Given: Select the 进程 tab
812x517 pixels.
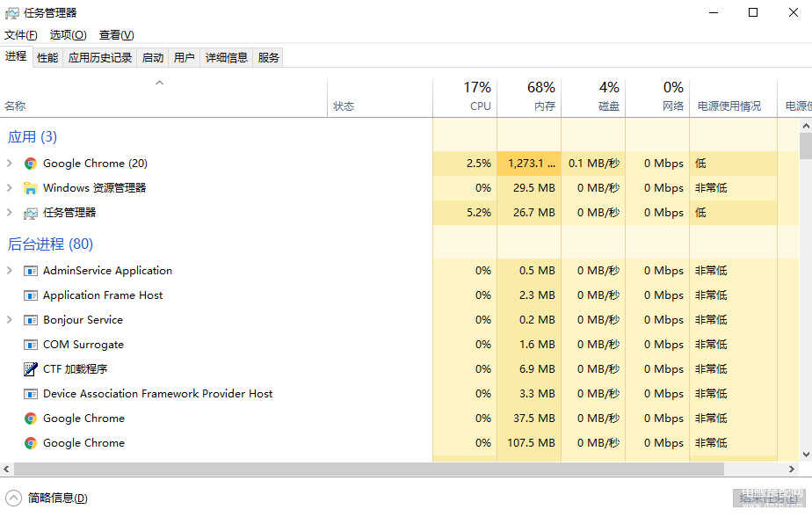Looking at the screenshot, I should pyautogui.click(x=16, y=56).
